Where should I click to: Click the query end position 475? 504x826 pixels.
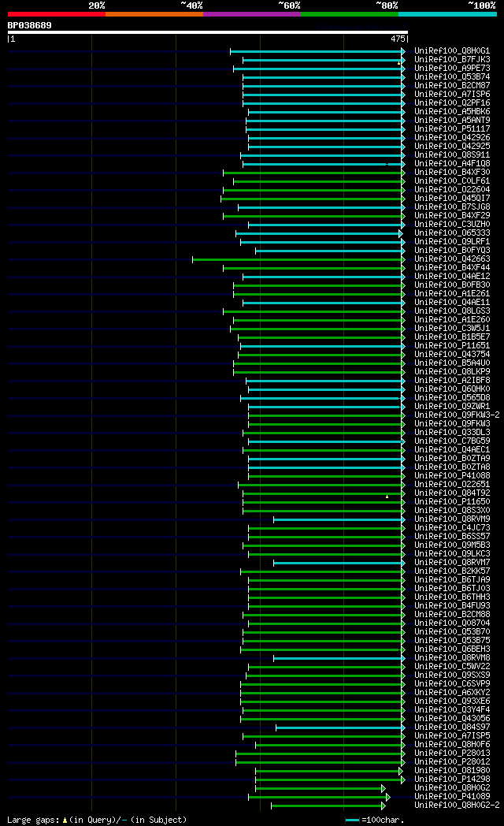click(398, 39)
